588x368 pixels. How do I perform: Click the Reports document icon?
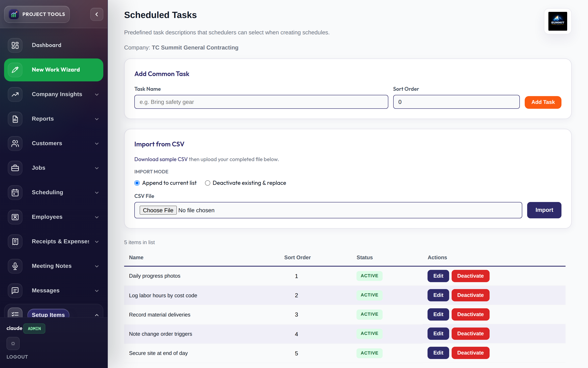click(15, 119)
